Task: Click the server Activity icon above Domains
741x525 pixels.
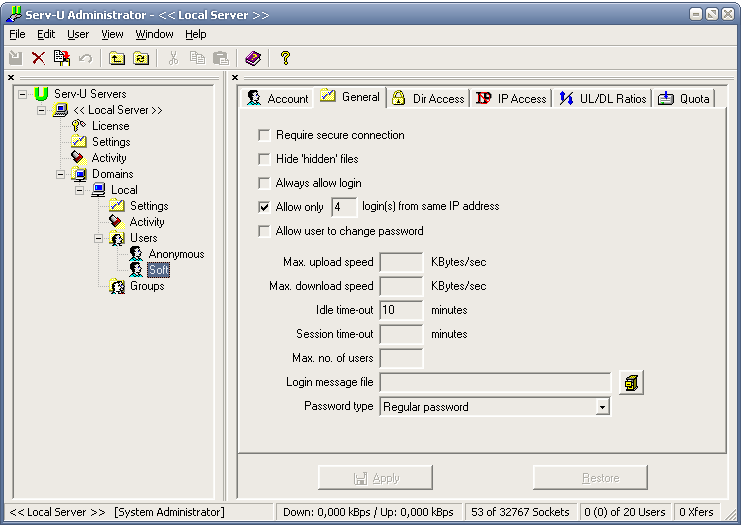Action: tap(78, 157)
